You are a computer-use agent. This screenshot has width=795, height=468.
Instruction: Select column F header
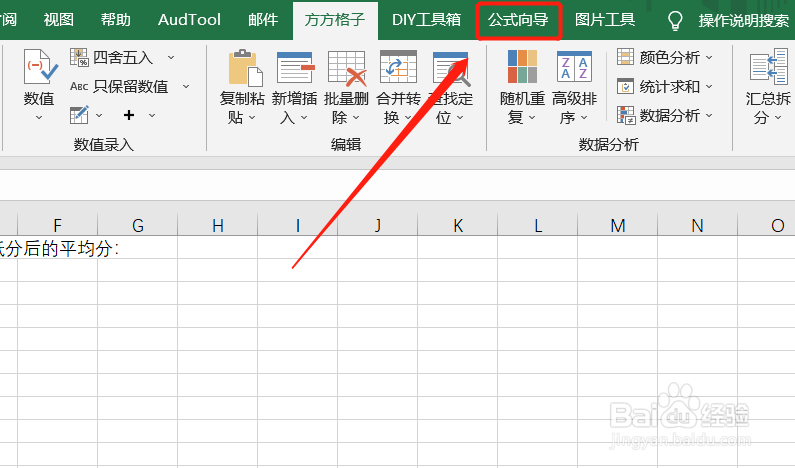57,225
